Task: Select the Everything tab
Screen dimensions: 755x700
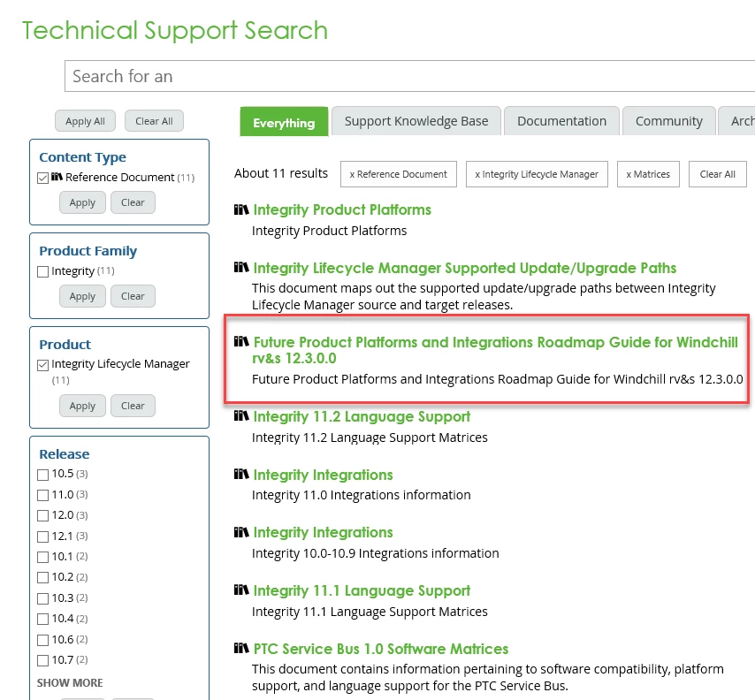Action: click(284, 122)
